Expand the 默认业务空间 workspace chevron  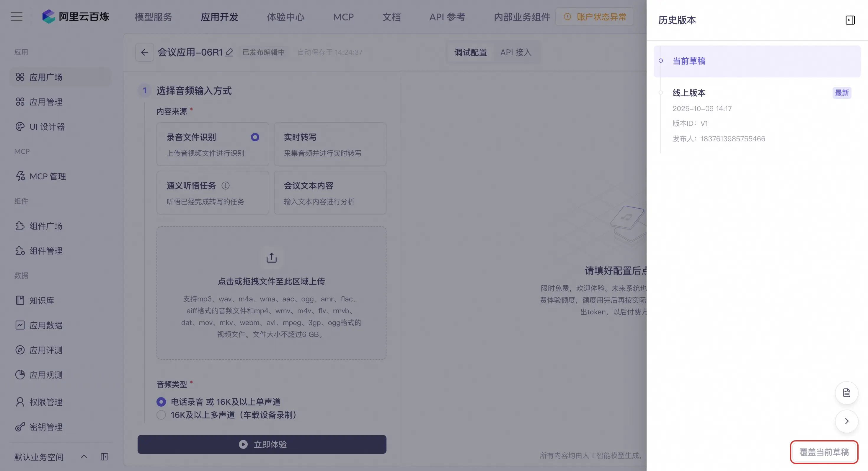[x=84, y=457]
